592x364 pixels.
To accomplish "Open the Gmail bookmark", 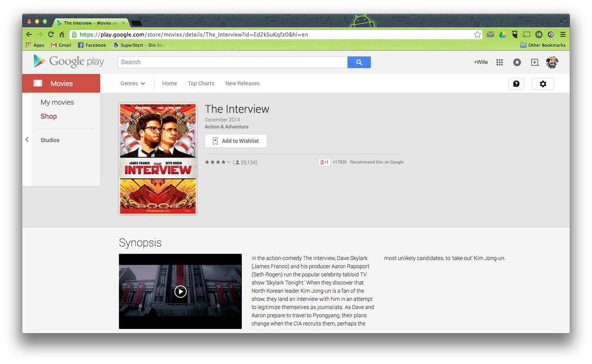I will [61, 45].
